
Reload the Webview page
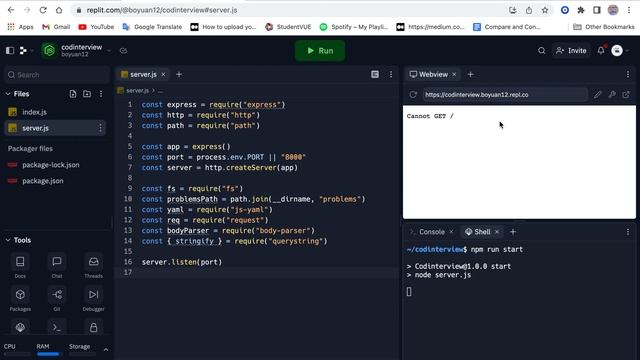coord(413,95)
